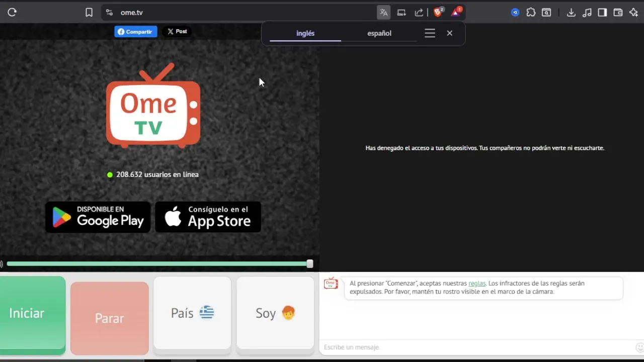This screenshot has height=362, width=644.
Task: Click the blue IQ extension icon
Action: point(515,13)
